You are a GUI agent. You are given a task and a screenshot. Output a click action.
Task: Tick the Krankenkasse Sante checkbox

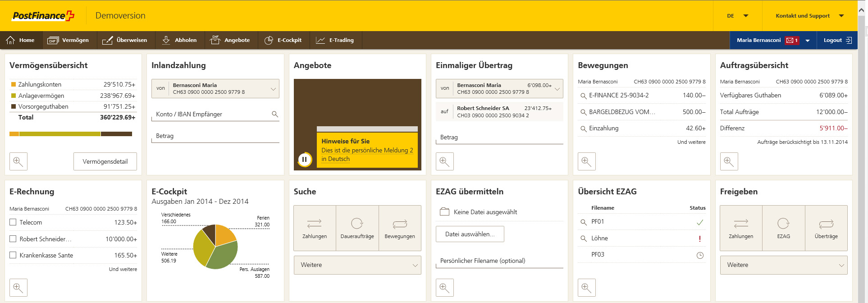click(13, 255)
